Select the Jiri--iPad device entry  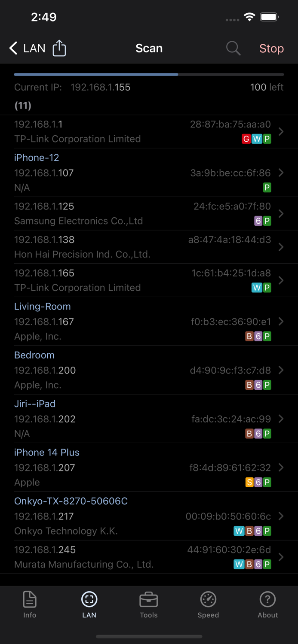149,419
